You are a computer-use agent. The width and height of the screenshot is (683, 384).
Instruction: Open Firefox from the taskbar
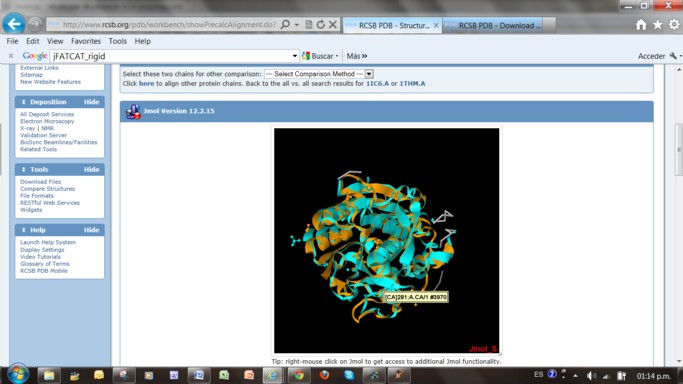click(324, 375)
